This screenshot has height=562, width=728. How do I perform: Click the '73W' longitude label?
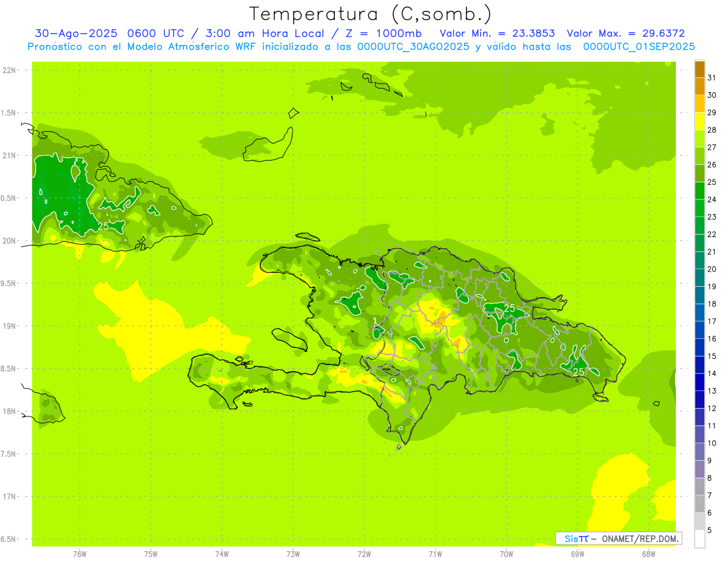[x=293, y=554]
